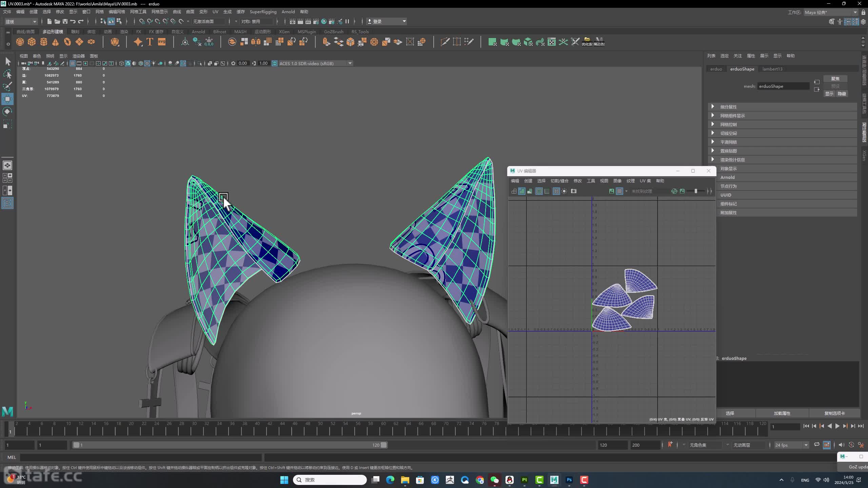Create a polygon torus from the shelf
Viewport: 868px width, 488px height.
coord(67,42)
